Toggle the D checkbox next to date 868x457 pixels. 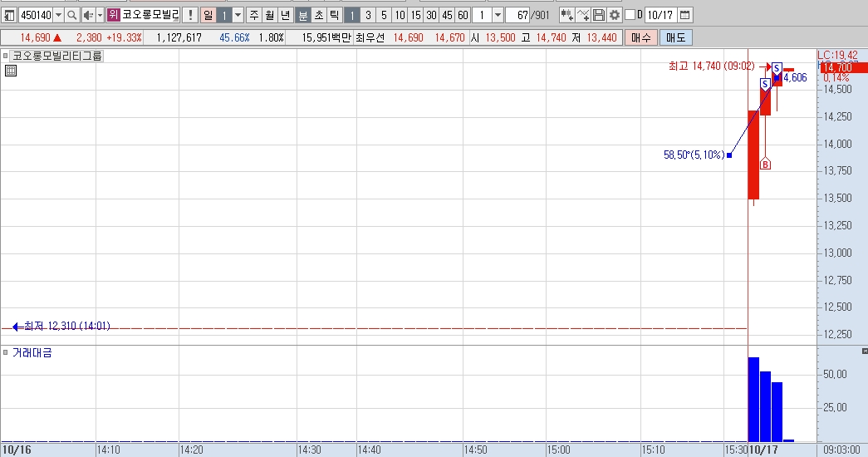pyautogui.click(x=630, y=15)
